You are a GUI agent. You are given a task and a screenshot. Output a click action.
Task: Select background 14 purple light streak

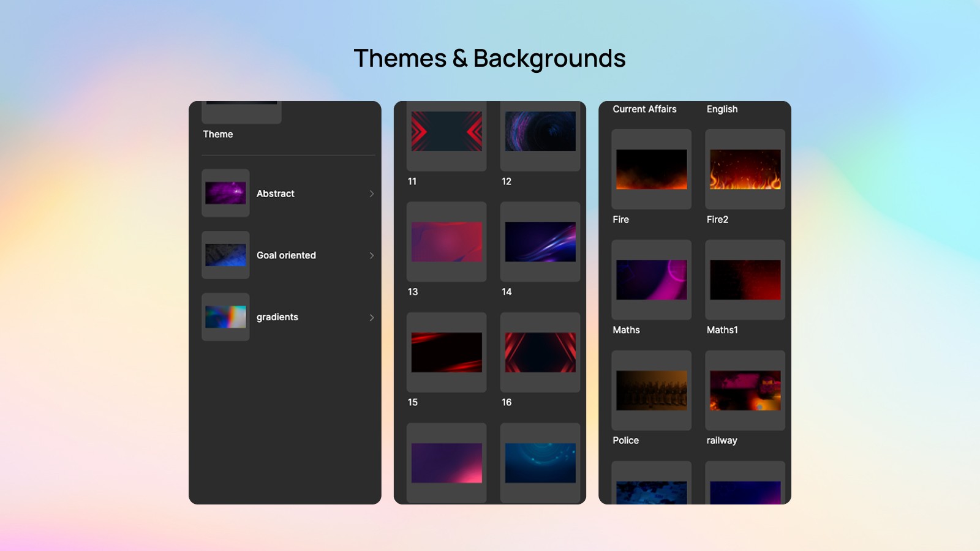click(540, 242)
